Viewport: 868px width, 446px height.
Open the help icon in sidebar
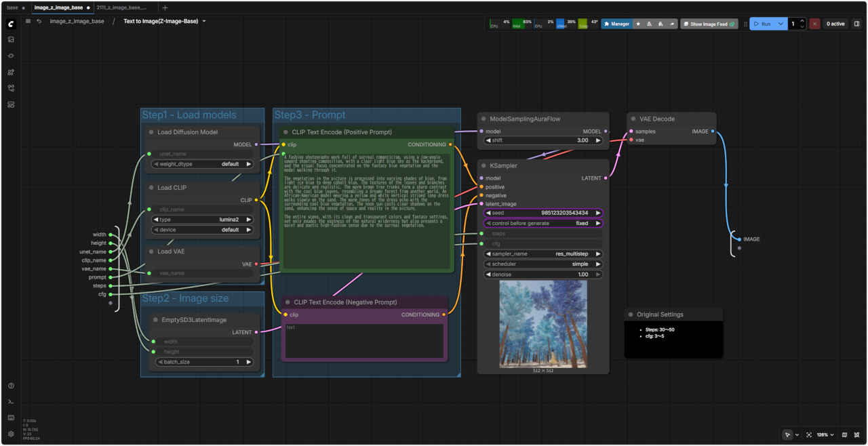11,386
